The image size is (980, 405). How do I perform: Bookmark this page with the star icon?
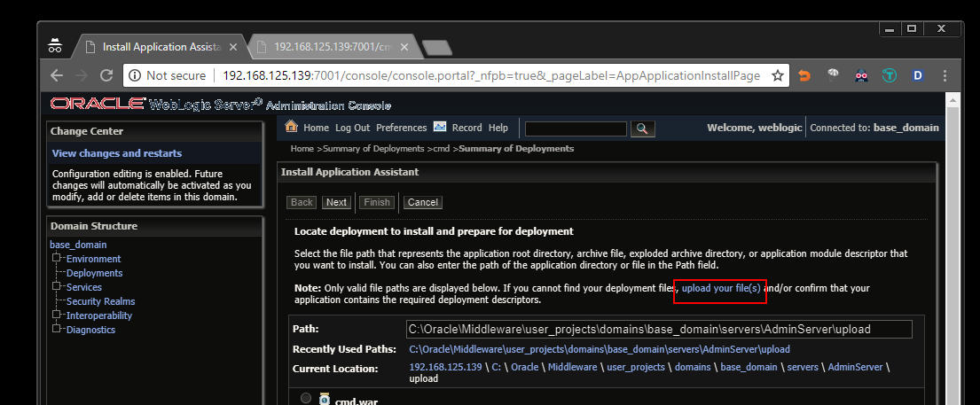pos(778,75)
